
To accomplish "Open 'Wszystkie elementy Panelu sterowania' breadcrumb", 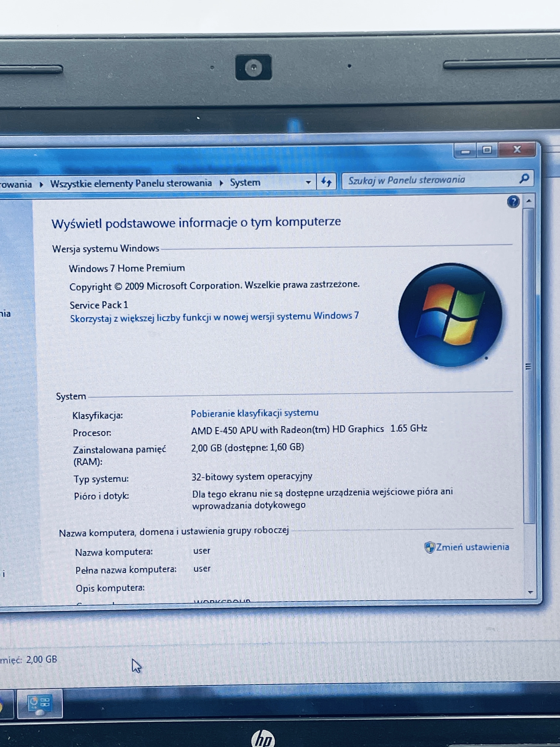I will pyautogui.click(x=131, y=183).
